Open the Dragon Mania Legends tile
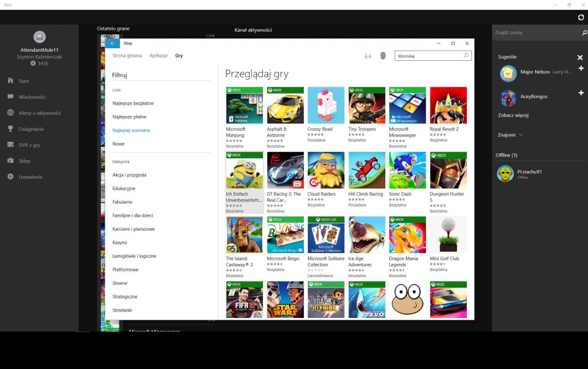588x369 pixels. [407, 235]
